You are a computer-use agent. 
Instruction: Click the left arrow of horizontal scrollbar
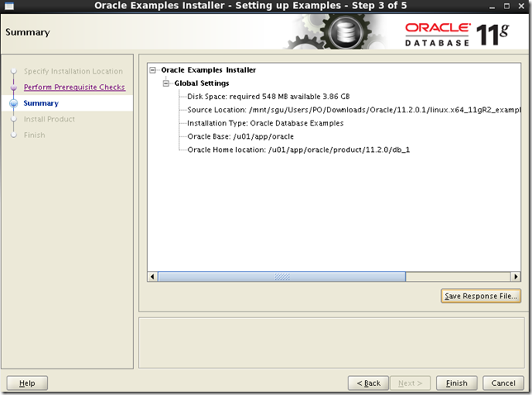[152, 277]
